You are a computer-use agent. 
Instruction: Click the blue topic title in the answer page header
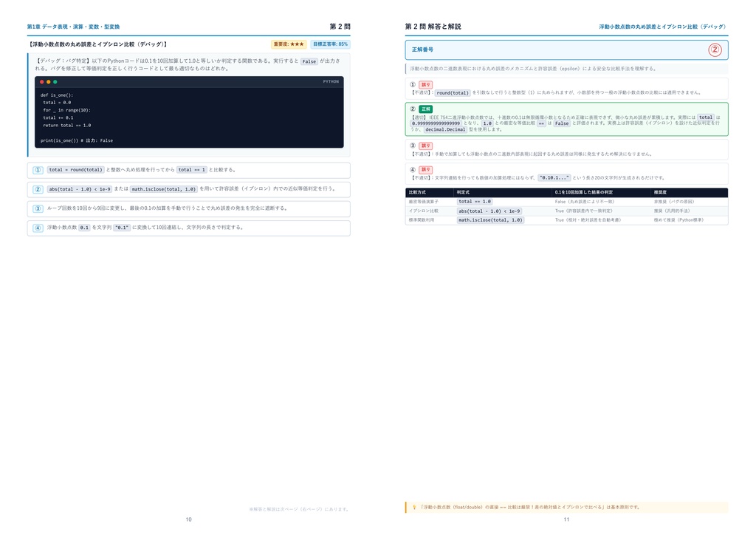tap(662, 27)
